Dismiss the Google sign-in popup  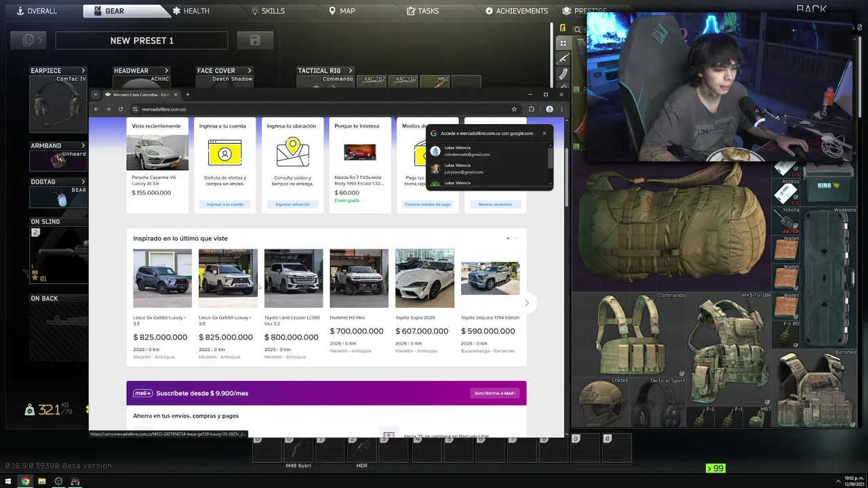(544, 134)
